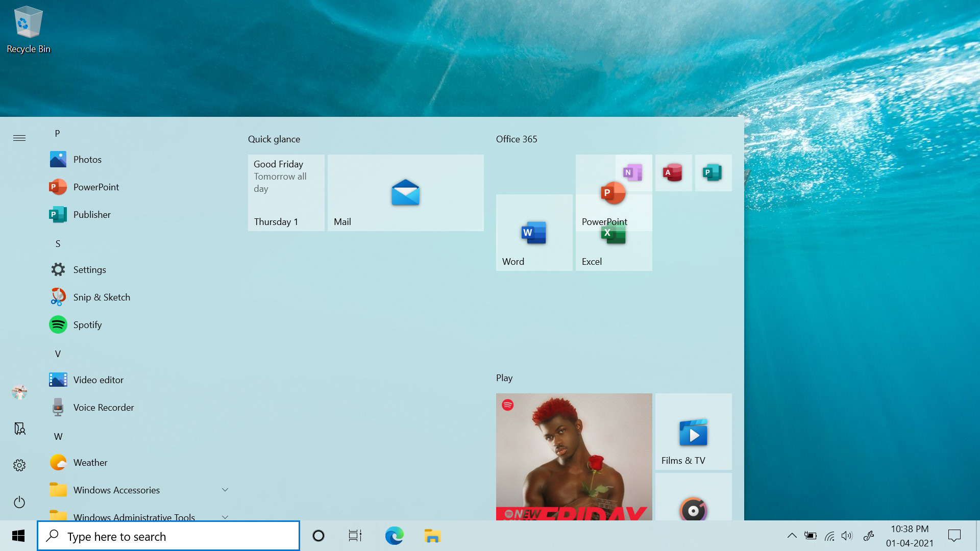Click the Windows Start button
The image size is (980, 551).
[x=18, y=536]
